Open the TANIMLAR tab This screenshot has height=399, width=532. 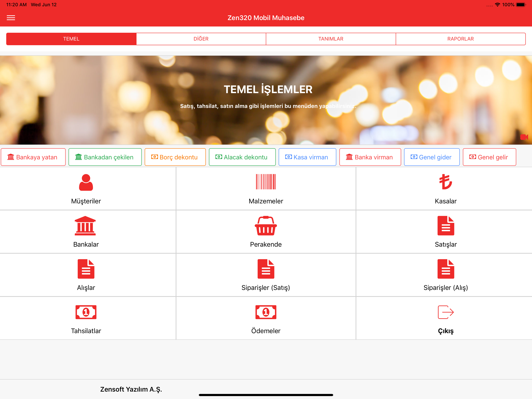(331, 39)
